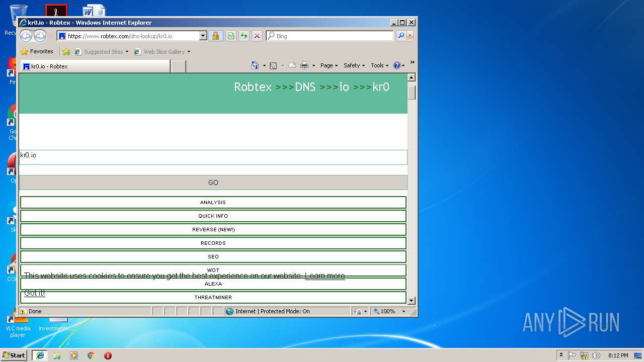Open the search provider dropdown arrow
The width and height of the screenshot is (644, 362).
[410, 36]
